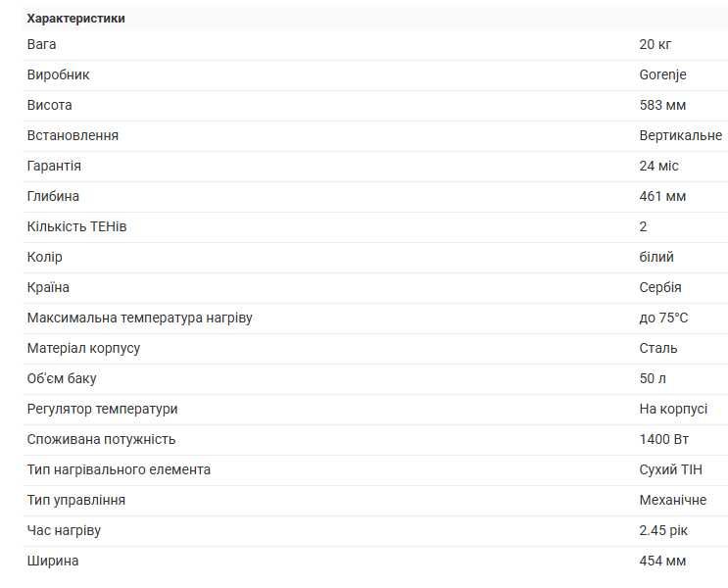Select the "білий" color value

point(656,257)
